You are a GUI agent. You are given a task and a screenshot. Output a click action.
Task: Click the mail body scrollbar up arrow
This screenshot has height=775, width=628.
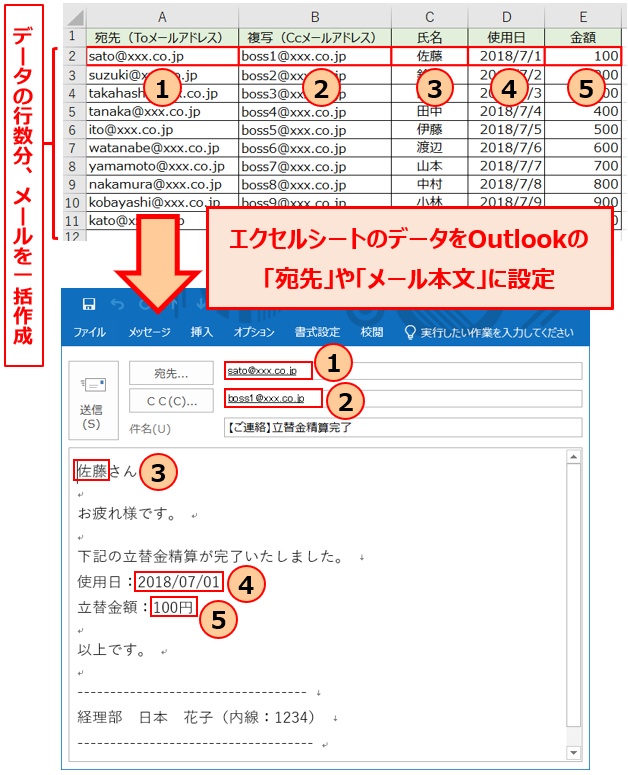pyautogui.click(x=573, y=457)
